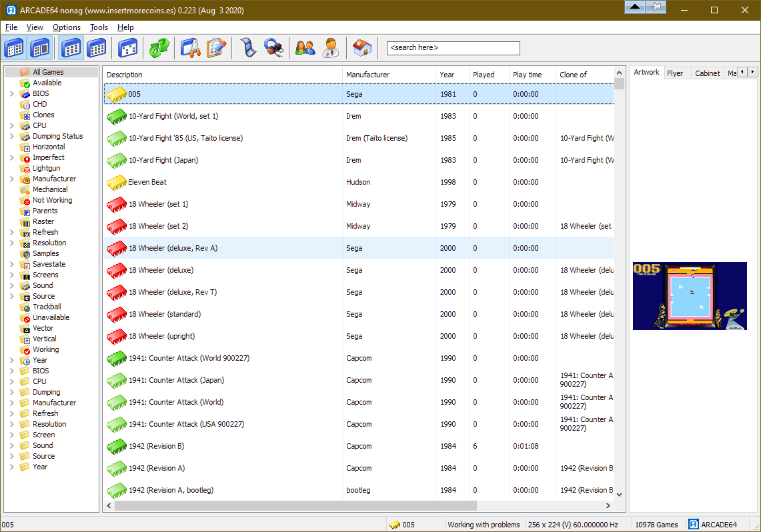Expand the Dumping Status tree node
Viewport: 761px width, 532px height.
(x=11, y=136)
